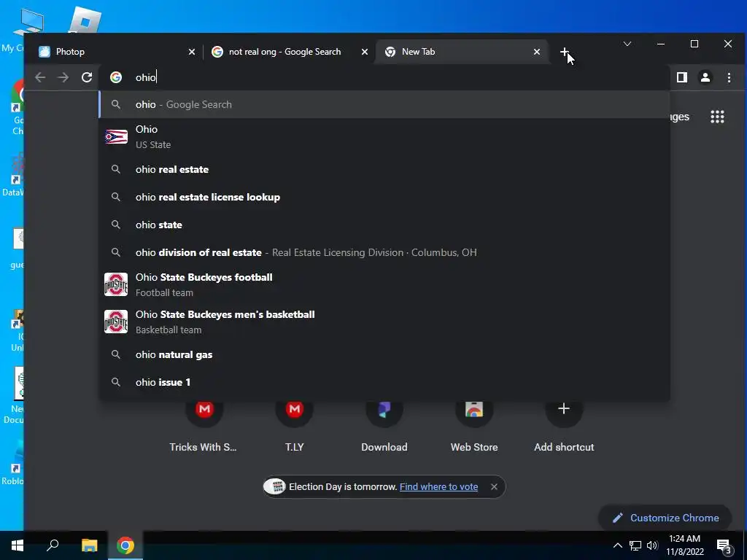Open Windows taskbar search

click(53, 545)
